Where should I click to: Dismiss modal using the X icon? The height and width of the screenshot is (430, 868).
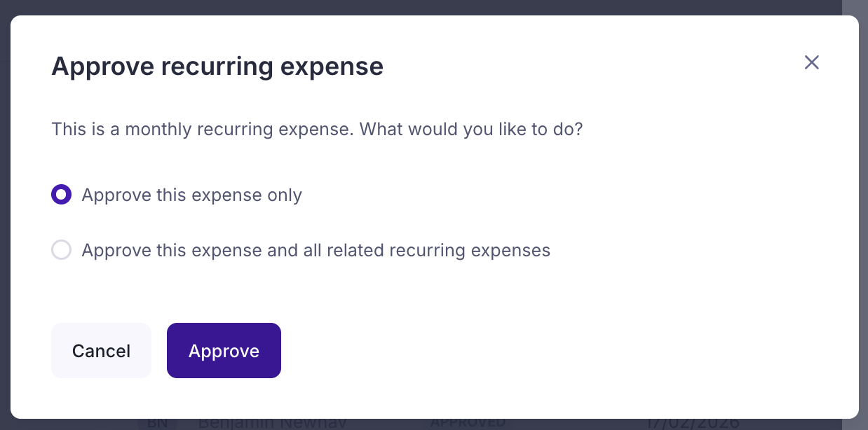(811, 62)
